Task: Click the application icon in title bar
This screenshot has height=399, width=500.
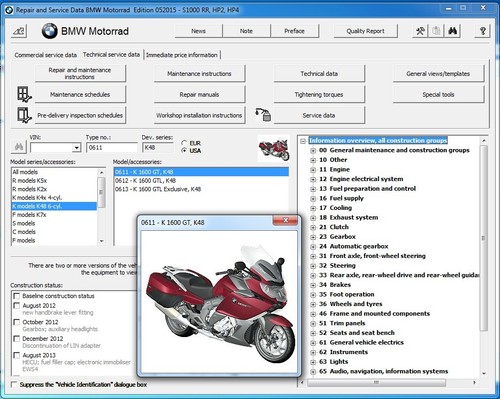Action: pos(9,10)
